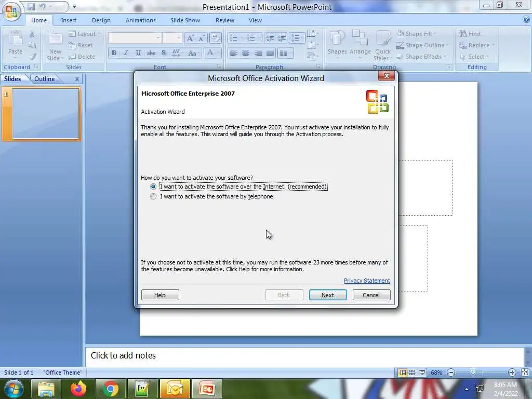The width and height of the screenshot is (532, 399).
Task: Save the presentation from Quick Access toolbar
Action: [31, 6]
